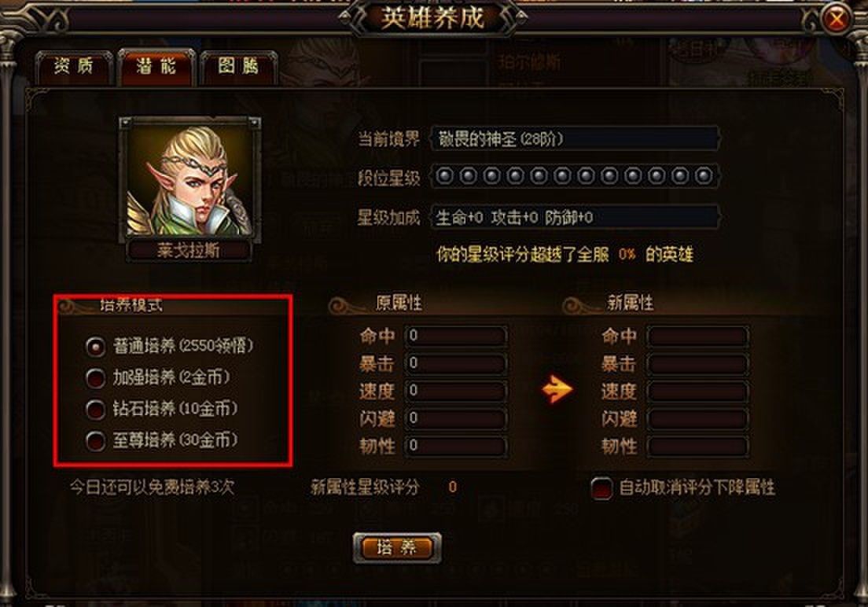Click the first star rank orb
The height and width of the screenshot is (607, 868).
point(444,177)
